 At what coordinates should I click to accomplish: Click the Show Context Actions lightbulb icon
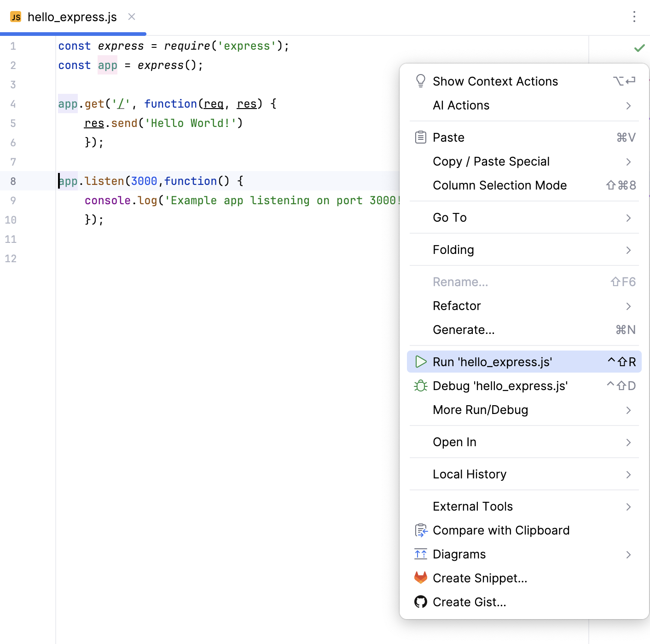pos(420,80)
